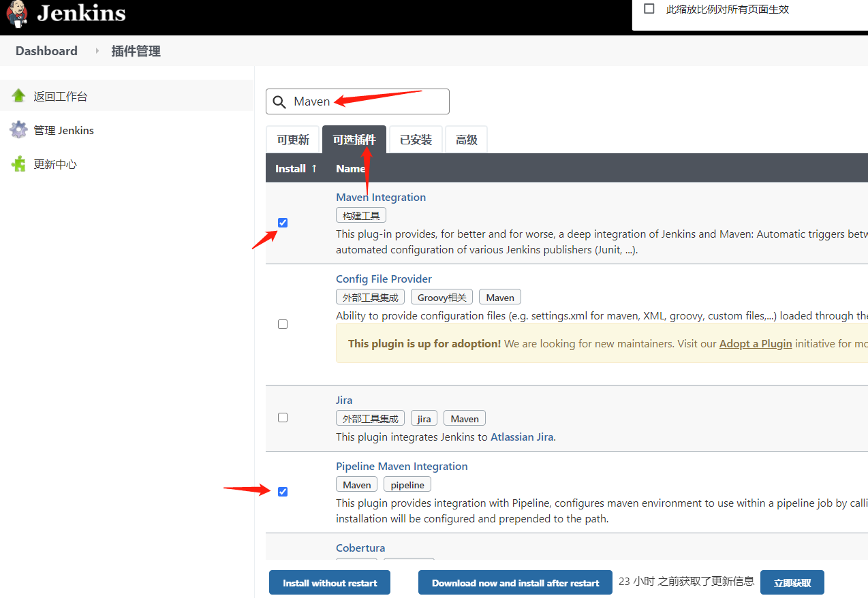Click the 23 小时 之前获取了更新信息 status text
This screenshot has width=868, height=598.
(x=686, y=582)
